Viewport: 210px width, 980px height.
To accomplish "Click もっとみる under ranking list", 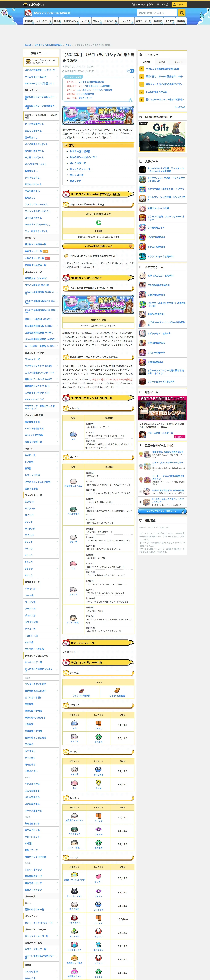I will click(x=180, y=107).
